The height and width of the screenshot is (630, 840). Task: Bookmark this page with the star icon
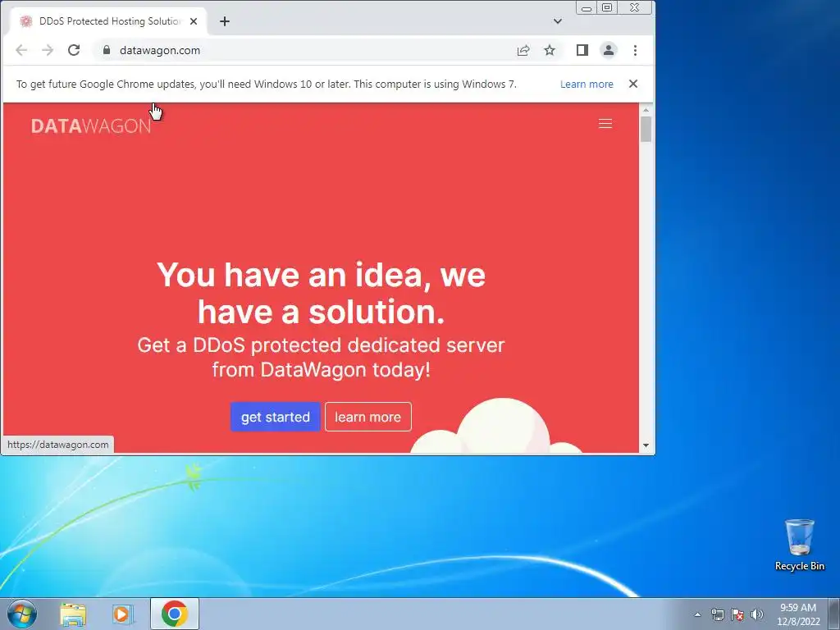point(550,50)
